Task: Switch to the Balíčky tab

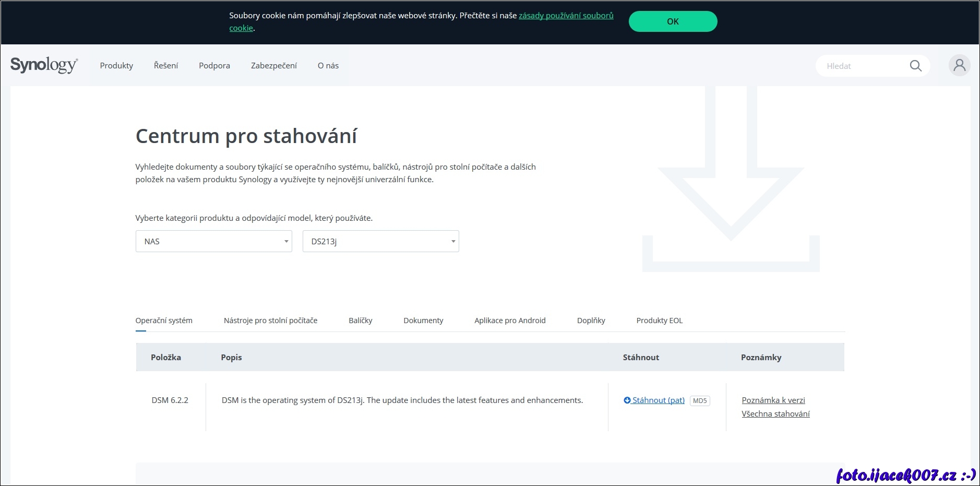Action: (361, 321)
